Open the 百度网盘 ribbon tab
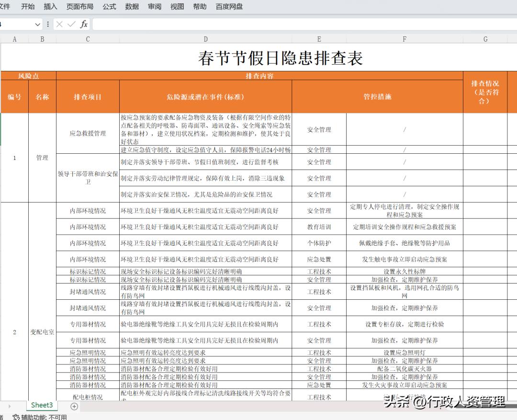The height and width of the screenshot is (420, 517). coord(228,7)
